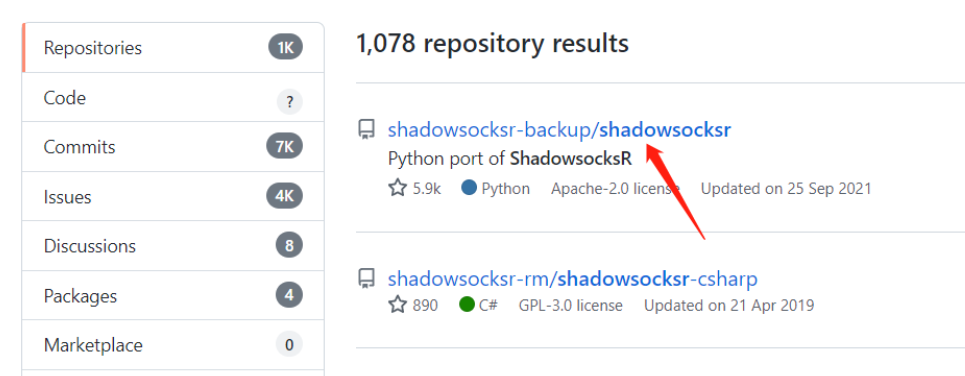Click the blue Python language color dot
Viewport: 965px width, 376px height.
pyautogui.click(x=469, y=188)
